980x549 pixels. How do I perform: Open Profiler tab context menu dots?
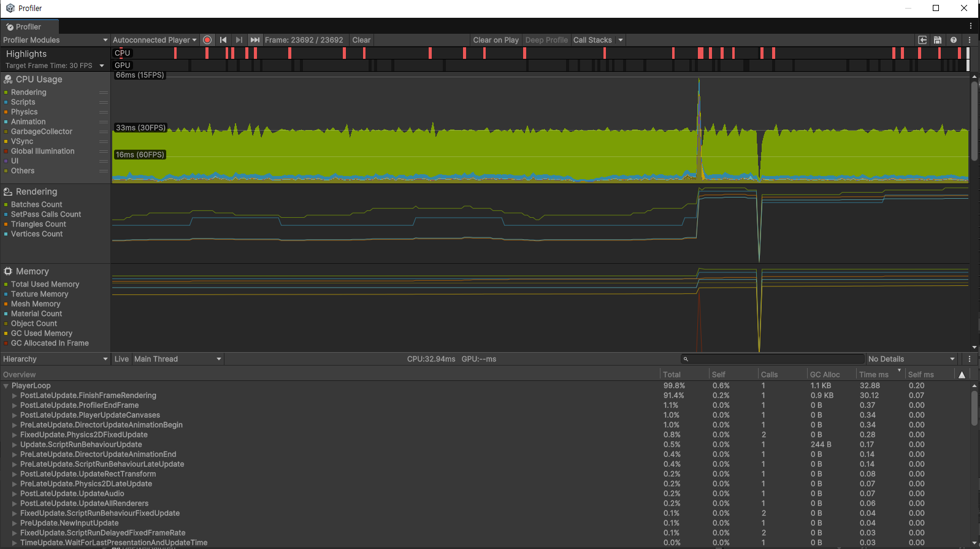click(x=971, y=26)
